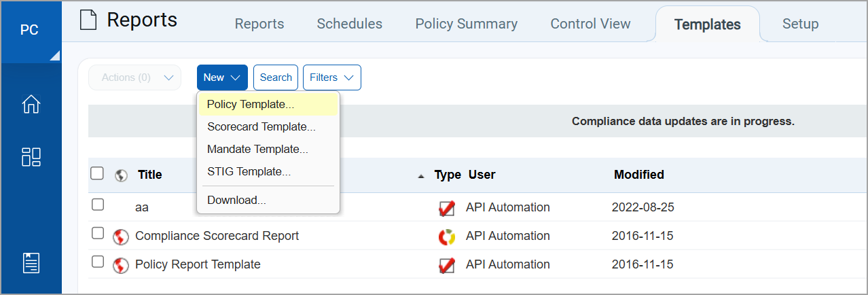Click type icon in Policy Report Template row
This screenshot has height=295, width=868.
click(447, 265)
